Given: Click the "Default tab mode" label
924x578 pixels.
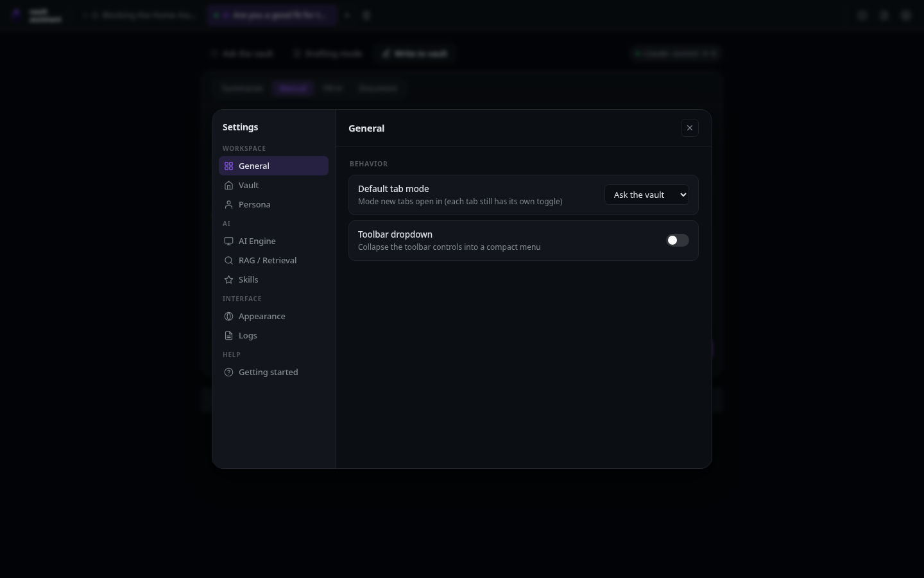Looking at the screenshot, I should click(393, 189).
